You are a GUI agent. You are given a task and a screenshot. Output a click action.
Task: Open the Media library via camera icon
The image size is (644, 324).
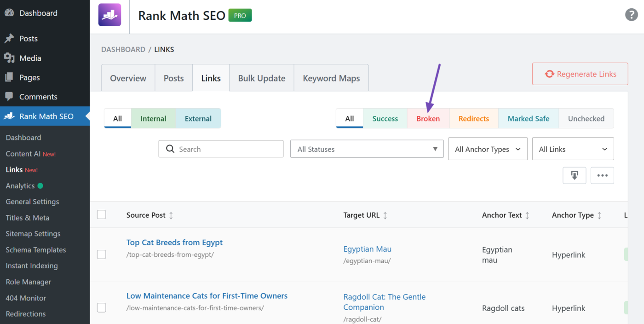10,58
